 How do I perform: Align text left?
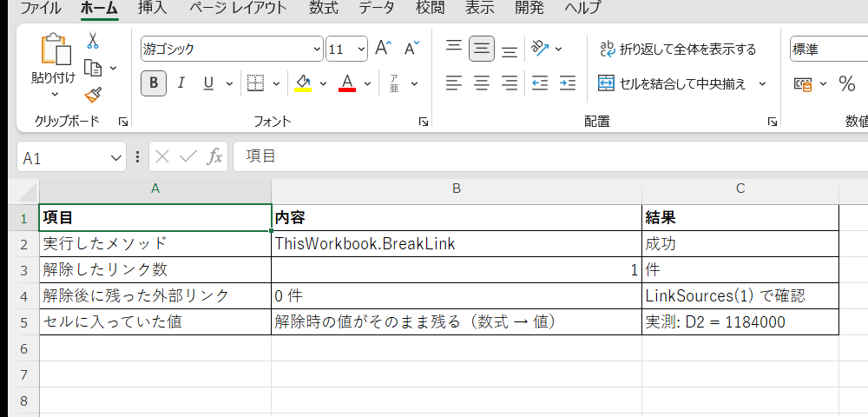(454, 83)
